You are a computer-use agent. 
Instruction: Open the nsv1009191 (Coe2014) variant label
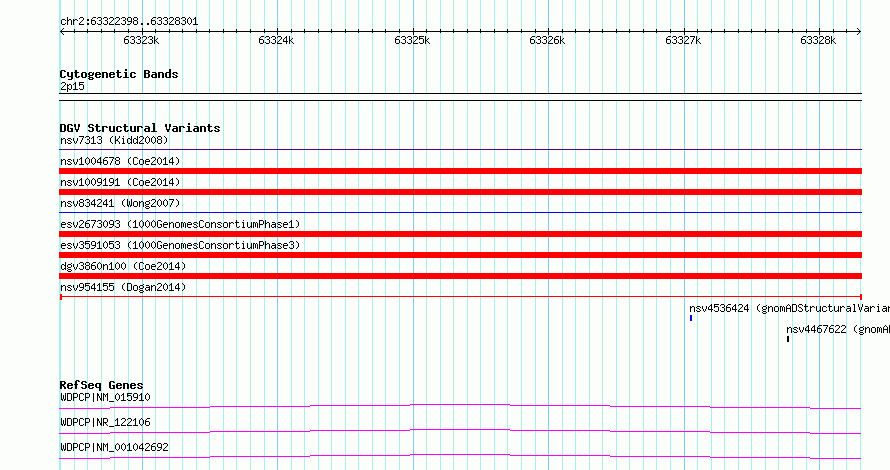(120, 182)
